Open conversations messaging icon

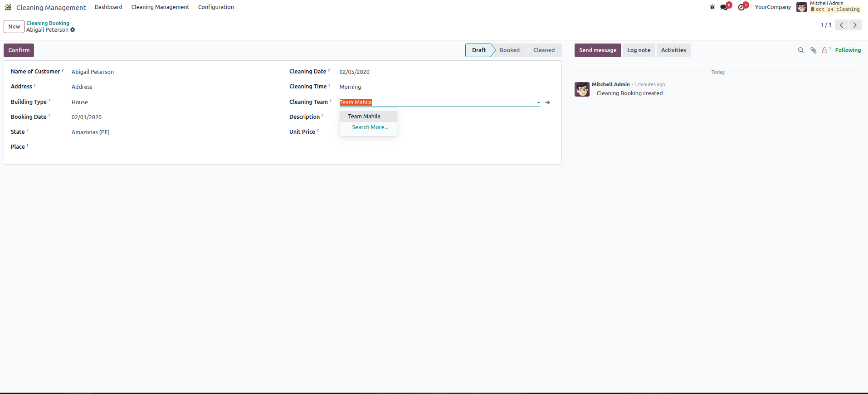pos(724,7)
